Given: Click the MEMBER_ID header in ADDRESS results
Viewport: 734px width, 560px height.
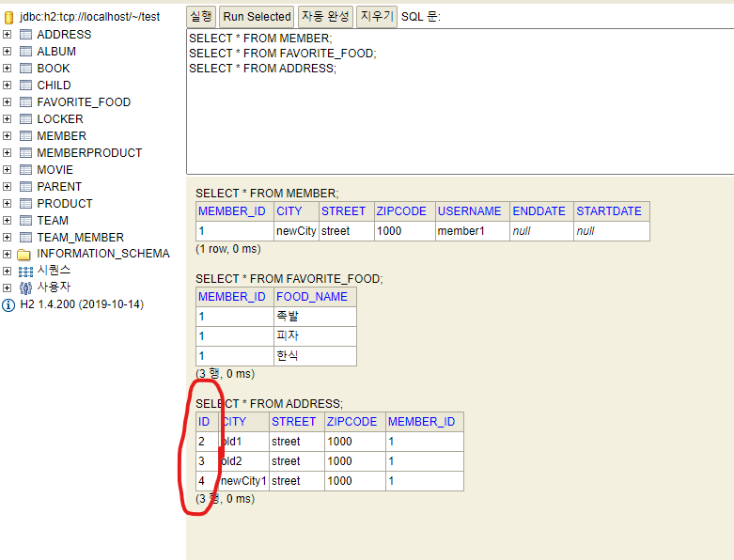Looking at the screenshot, I should [425, 422].
